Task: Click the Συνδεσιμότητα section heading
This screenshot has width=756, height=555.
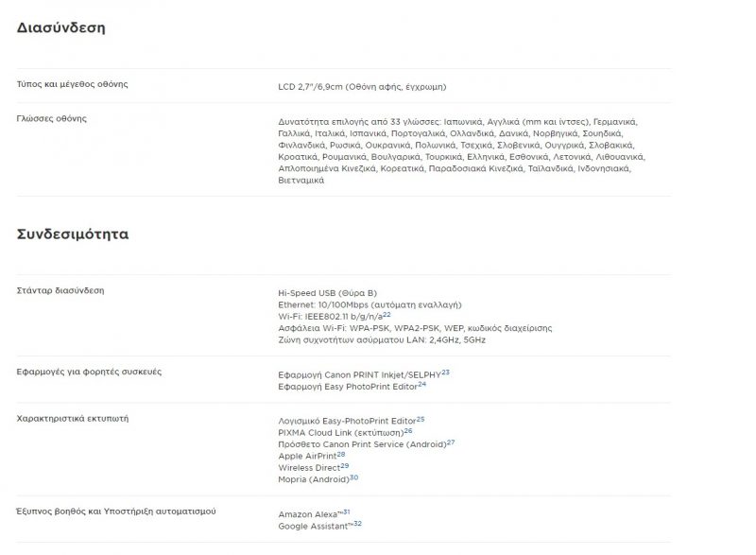Action: [73, 234]
